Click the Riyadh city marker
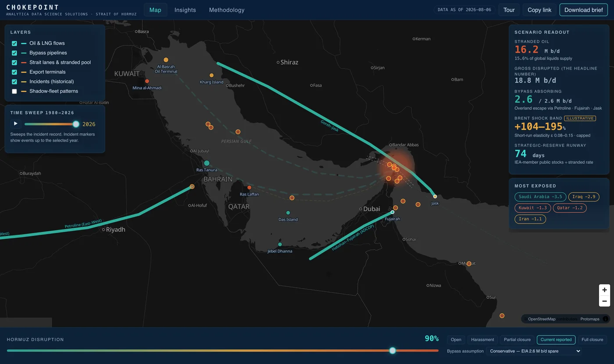 [104, 230]
